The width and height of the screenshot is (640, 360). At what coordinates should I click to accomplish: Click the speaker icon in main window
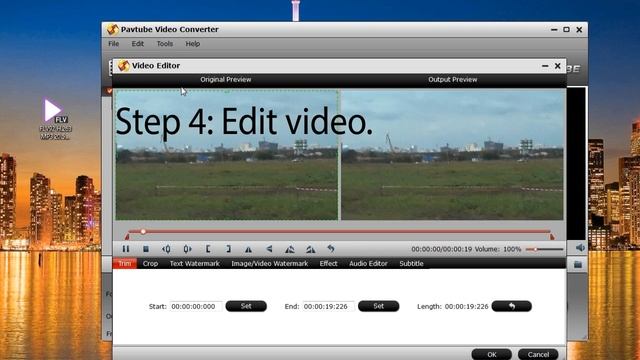pos(580,248)
